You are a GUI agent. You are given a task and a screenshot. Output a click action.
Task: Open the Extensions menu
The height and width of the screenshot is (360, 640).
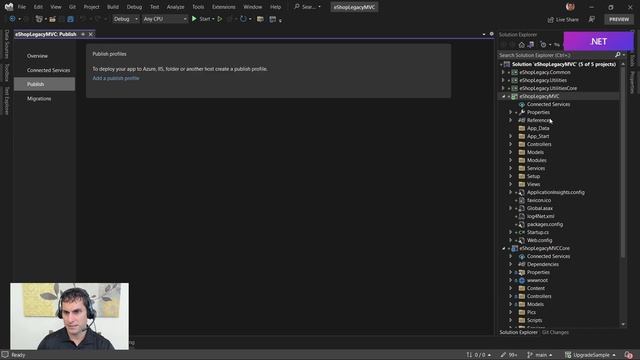(x=224, y=7)
